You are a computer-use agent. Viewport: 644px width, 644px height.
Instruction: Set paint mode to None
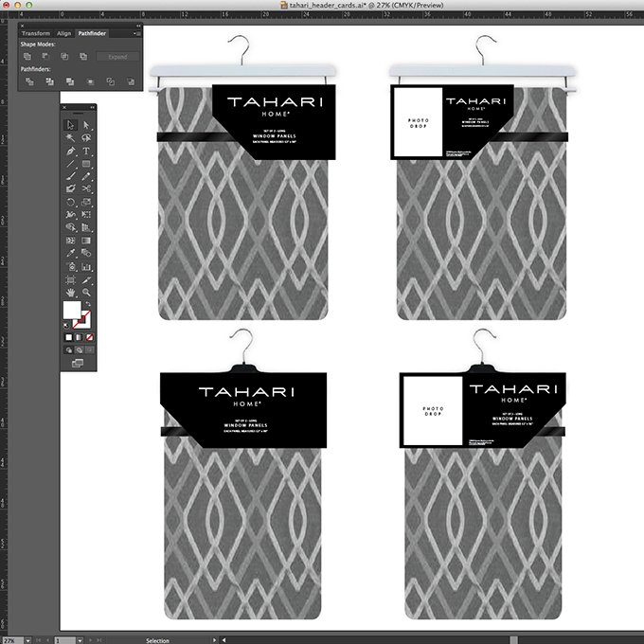[x=89, y=337]
